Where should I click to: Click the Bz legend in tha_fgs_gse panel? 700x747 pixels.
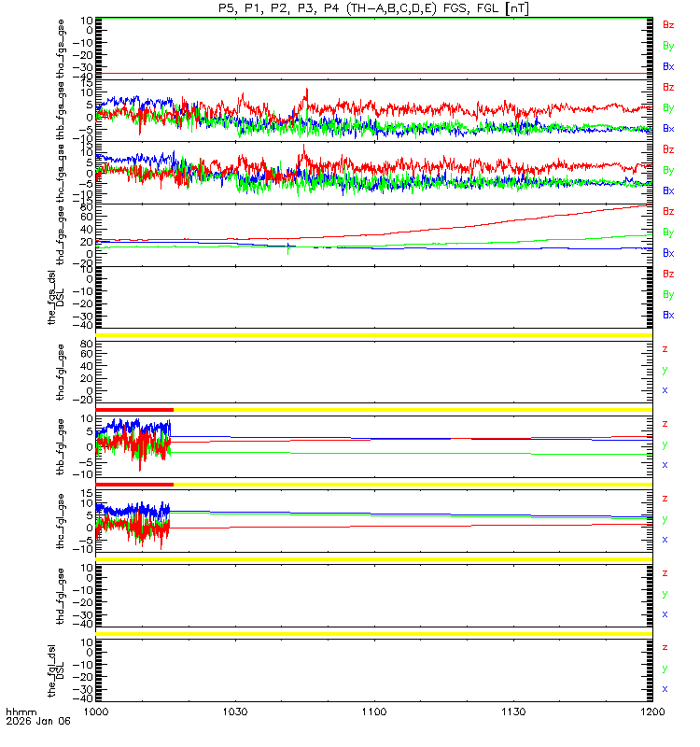[668, 25]
